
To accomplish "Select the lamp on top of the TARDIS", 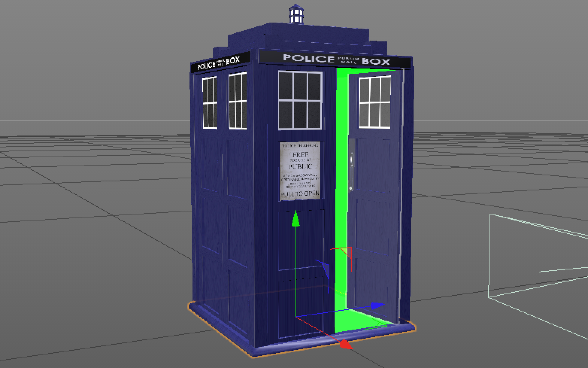I will (296, 14).
